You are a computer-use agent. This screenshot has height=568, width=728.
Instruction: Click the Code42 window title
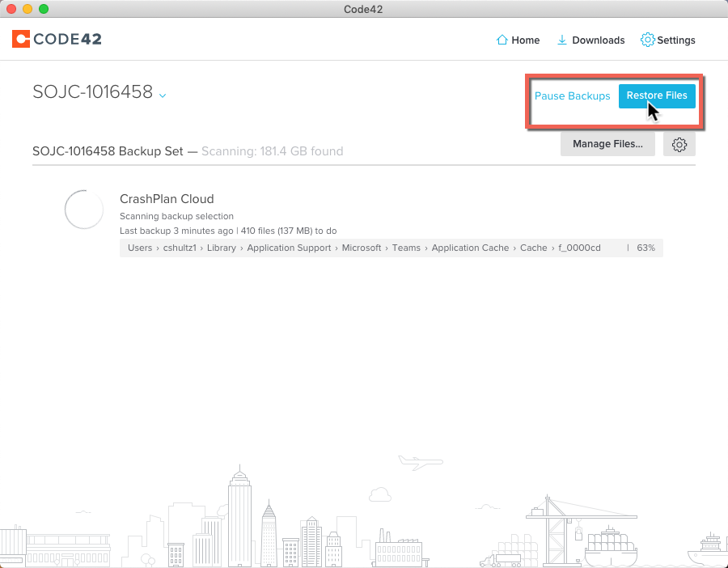[x=363, y=9]
